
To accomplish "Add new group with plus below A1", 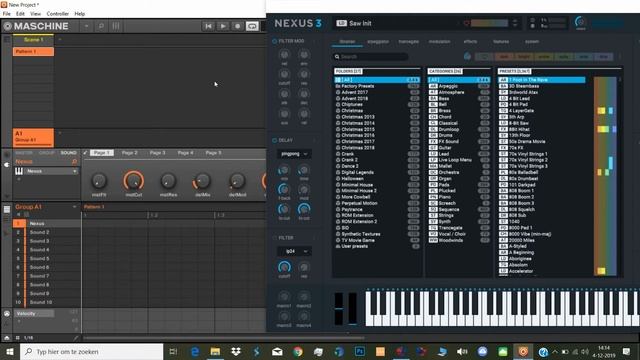I will coord(60,133).
